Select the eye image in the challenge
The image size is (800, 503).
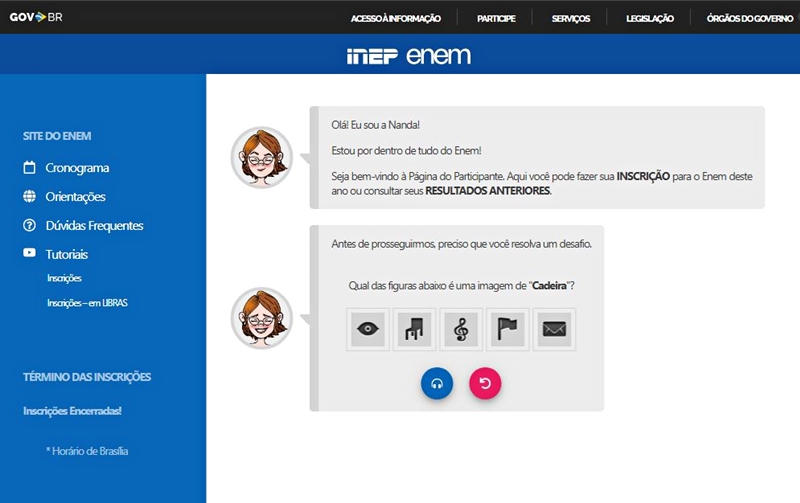368,329
